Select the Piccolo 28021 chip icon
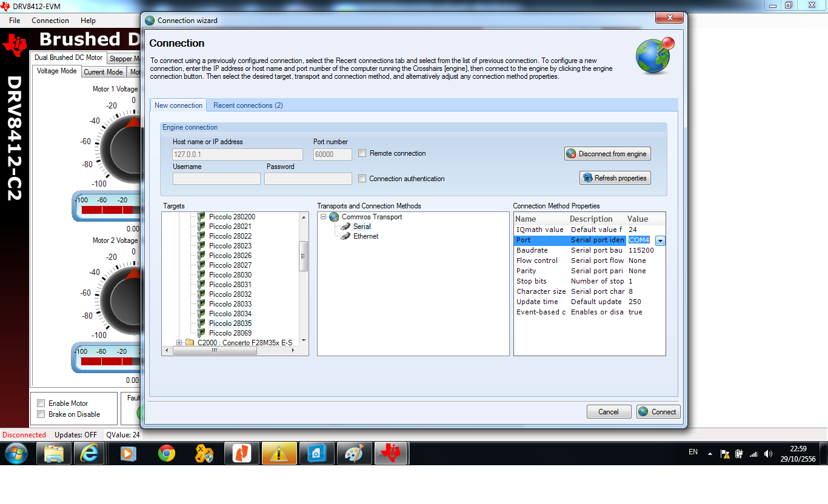 tap(201, 227)
